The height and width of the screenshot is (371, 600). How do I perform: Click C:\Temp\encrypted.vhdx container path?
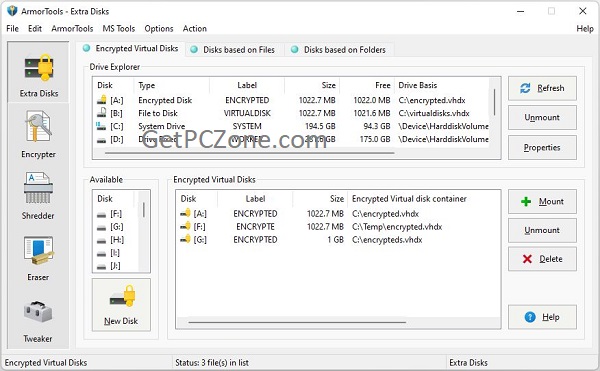point(397,227)
